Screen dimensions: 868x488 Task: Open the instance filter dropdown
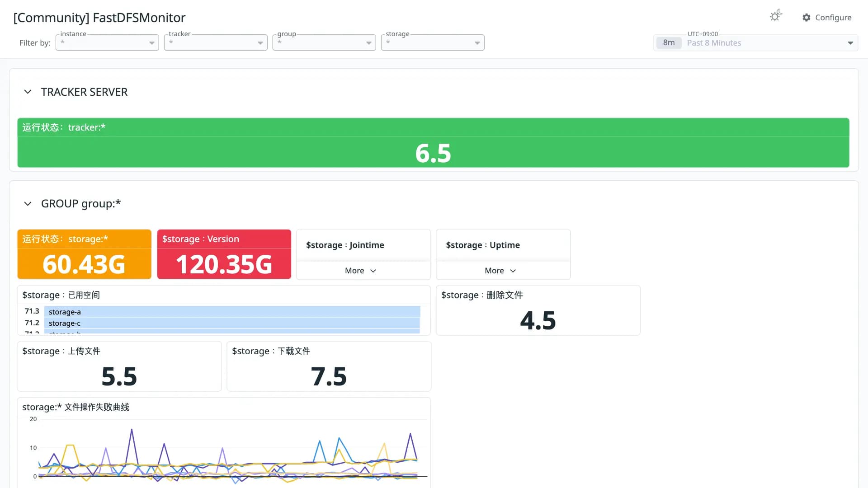pos(107,42)
